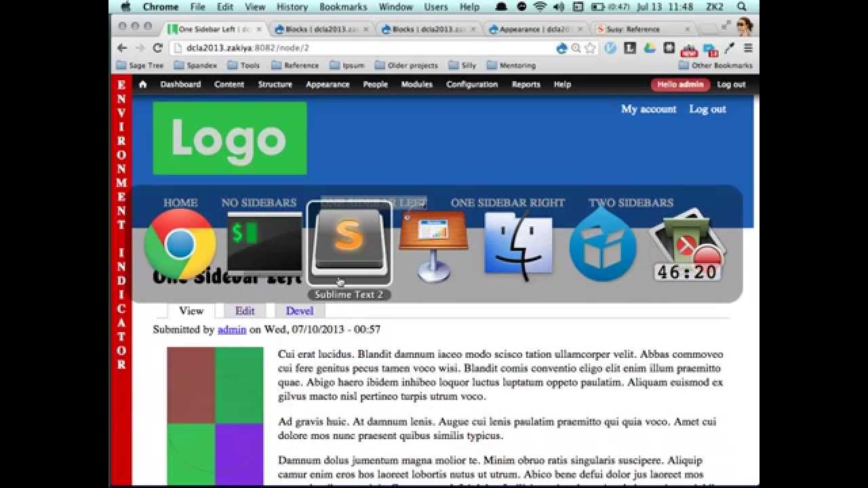Open the Mentoring bookmarks folder
The height and width of the screenshot is (488, 868).
(511, 66)
